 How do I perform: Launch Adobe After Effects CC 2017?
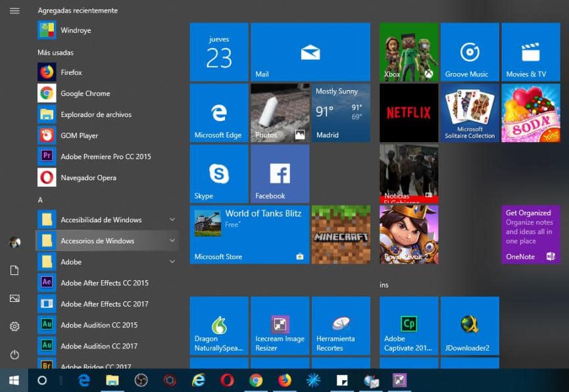(x=102, y=304)
